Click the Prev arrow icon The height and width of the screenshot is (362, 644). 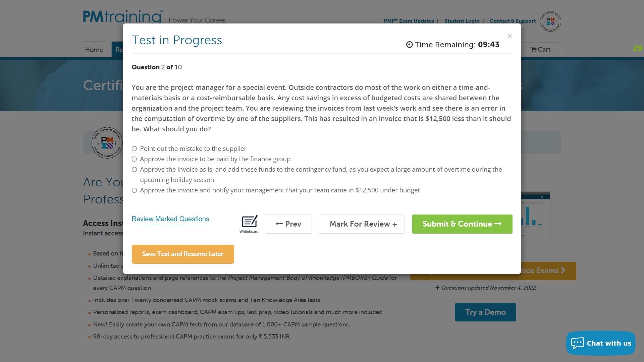278,224
